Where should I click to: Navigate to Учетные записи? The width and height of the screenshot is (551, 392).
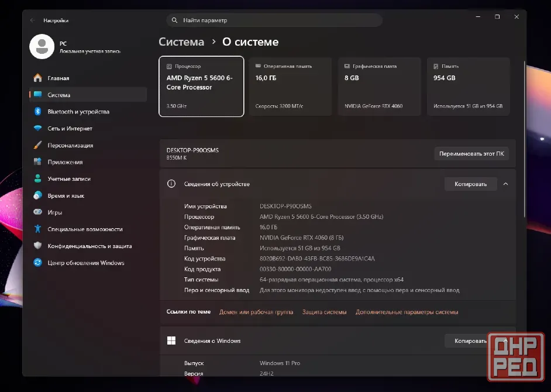pos(88,178)
